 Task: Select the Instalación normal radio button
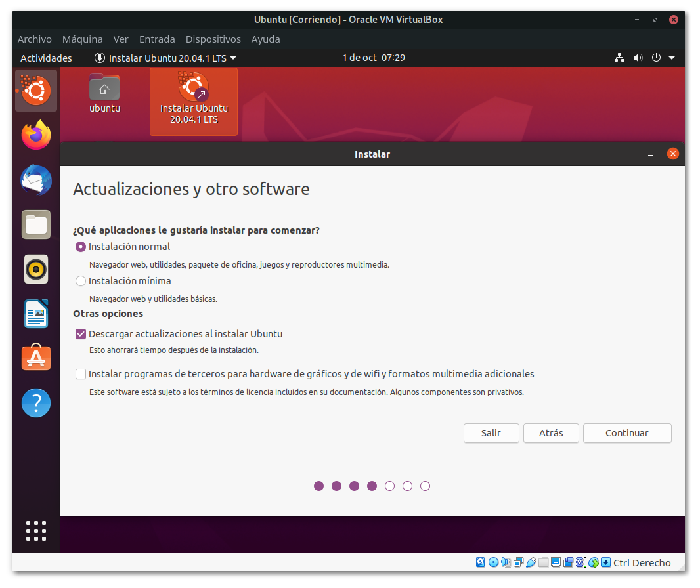[x=80, y=247]
